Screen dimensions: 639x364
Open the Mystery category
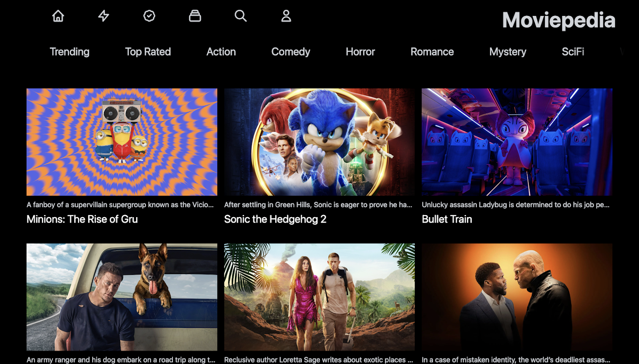(x=508, y=52)
